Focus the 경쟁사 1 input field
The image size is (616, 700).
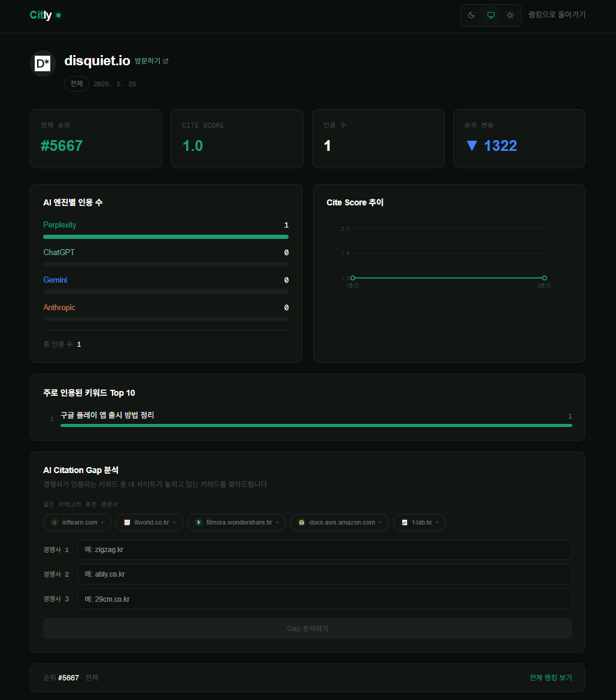(x=325, y=550)
